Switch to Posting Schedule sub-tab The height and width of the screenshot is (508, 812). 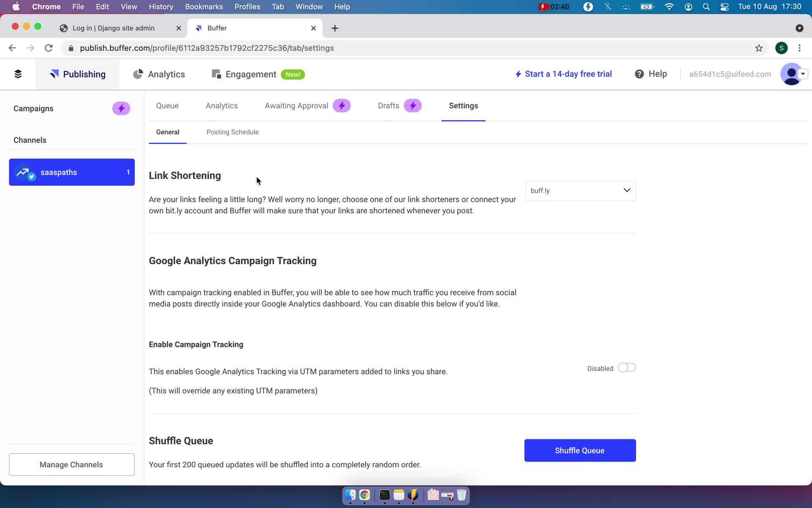click(232, 132)
